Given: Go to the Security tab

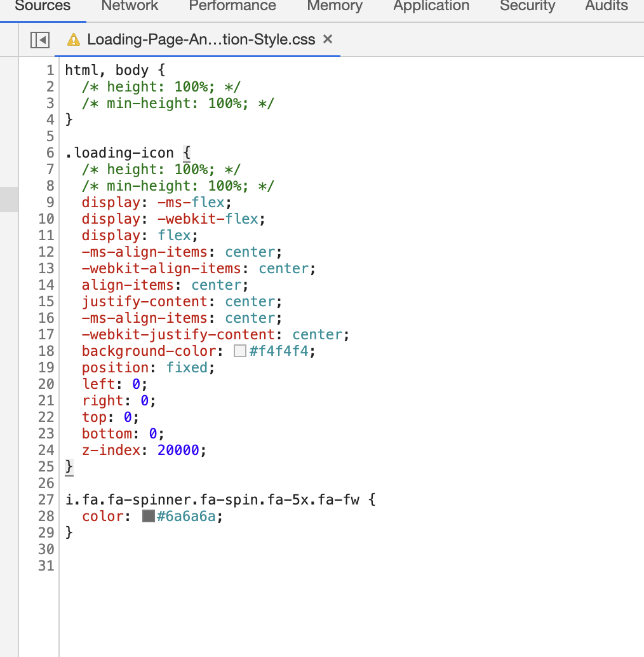Looking at the screenshot, I should [x=527, y=6].
